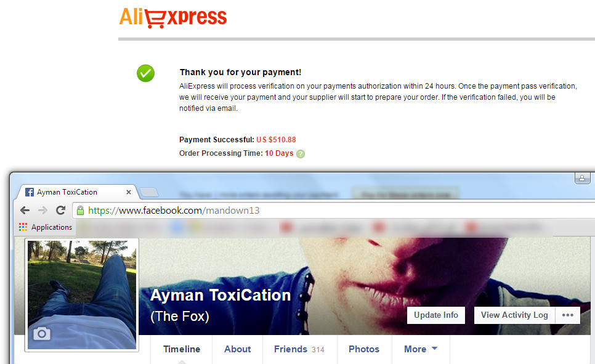595x364 pixels.
Task: Click the Update Info button
Action: pos(436,315)
